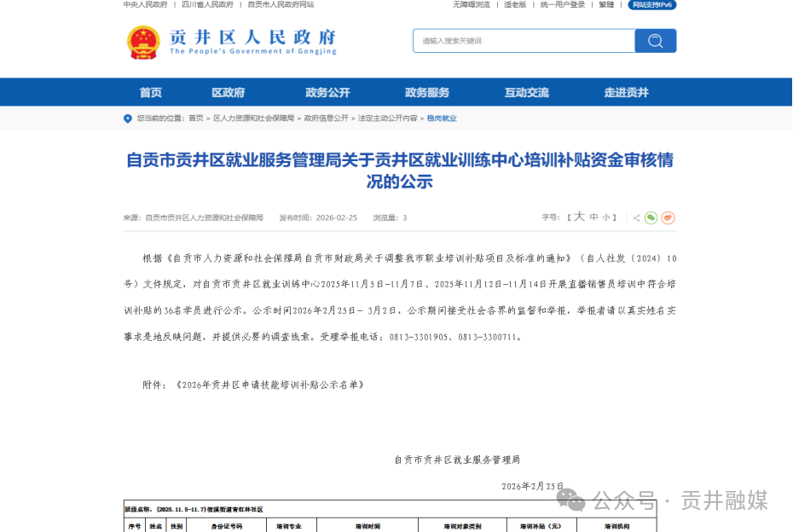Click inside the search input box
793x532 pixels.
pyautogui.click(x=520, y=40)
